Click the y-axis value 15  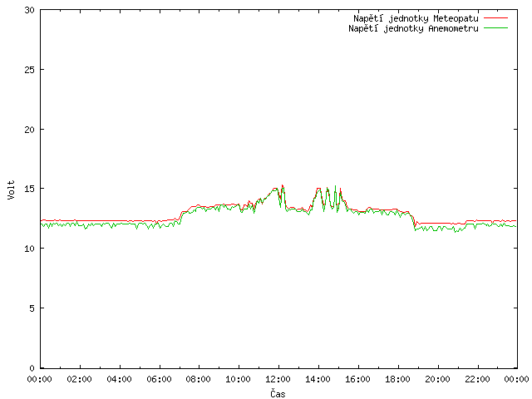30,189
